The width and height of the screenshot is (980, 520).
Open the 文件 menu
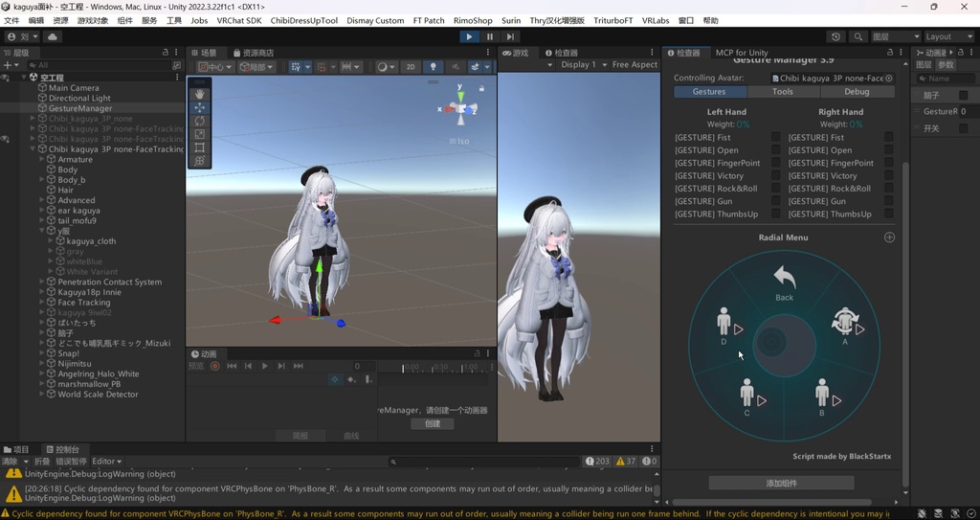(11, 21)
